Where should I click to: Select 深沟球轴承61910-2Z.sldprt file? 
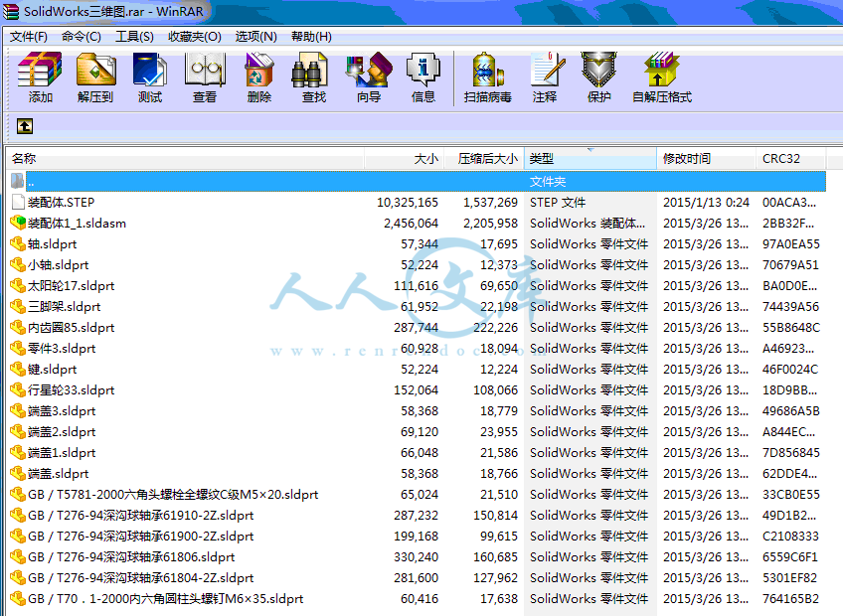[141, 516]
